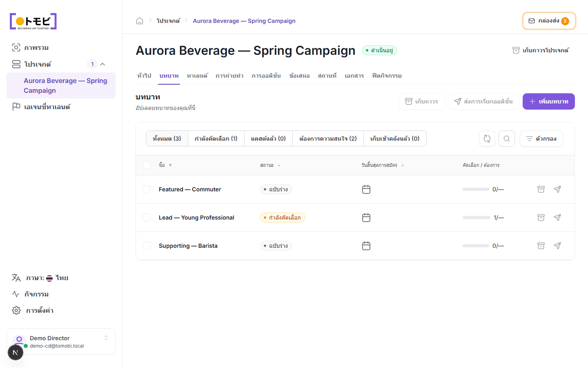
Task: Select all rows with header checkbox
Action: pos(147,165)
